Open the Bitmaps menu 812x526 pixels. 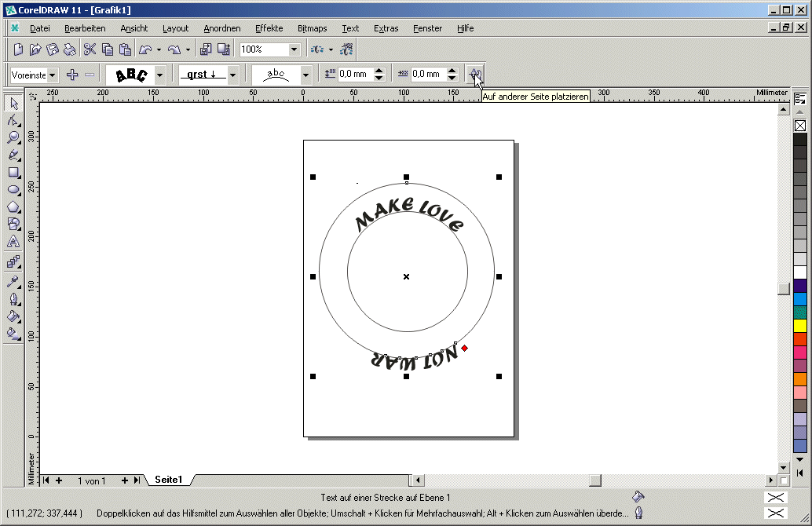[313, 28]
